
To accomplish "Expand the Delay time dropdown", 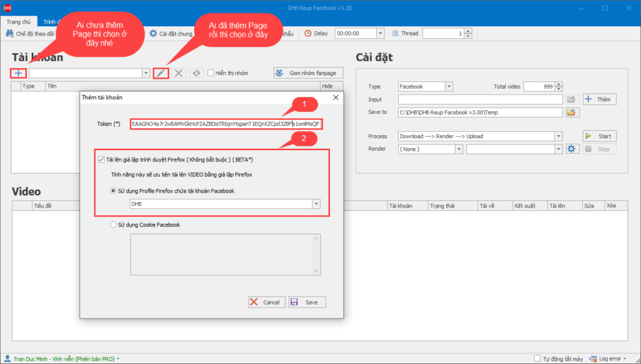I will 381,34.
